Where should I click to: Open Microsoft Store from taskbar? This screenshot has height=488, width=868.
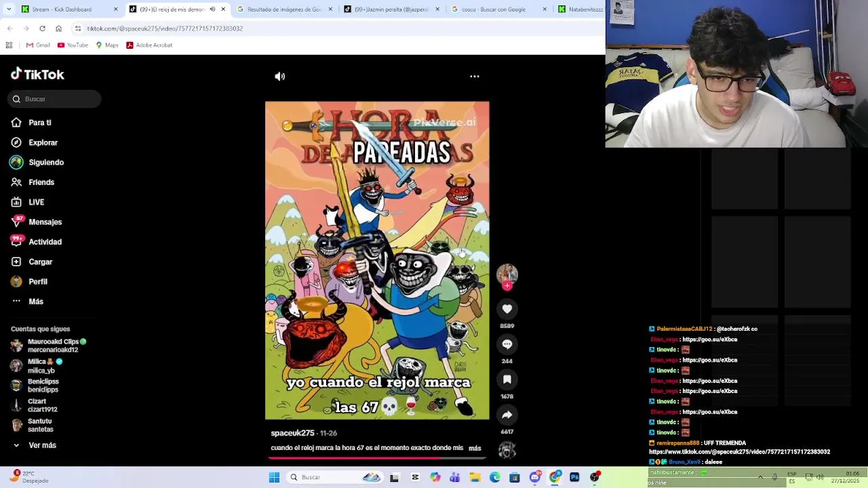click(x=515, y=477)
